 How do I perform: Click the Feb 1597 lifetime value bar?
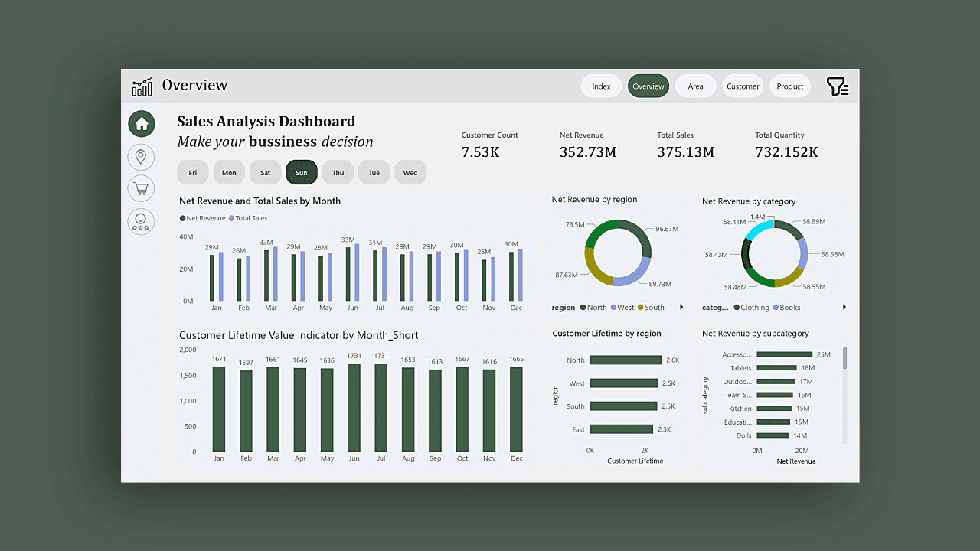pos(246,411)
